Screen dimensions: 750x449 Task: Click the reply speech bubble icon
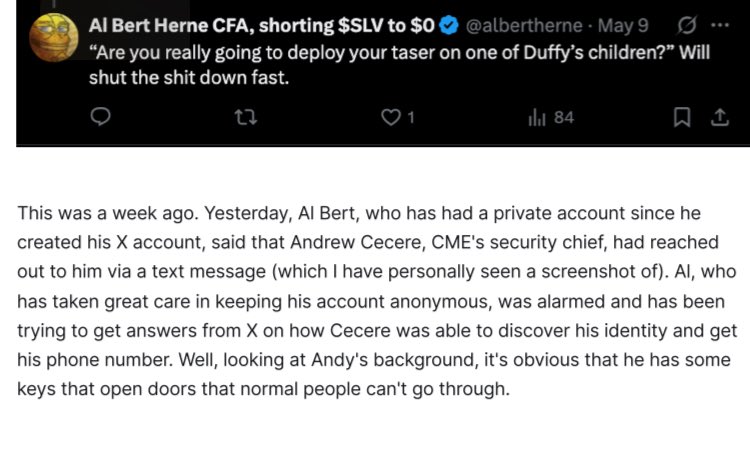pos(100,117)
